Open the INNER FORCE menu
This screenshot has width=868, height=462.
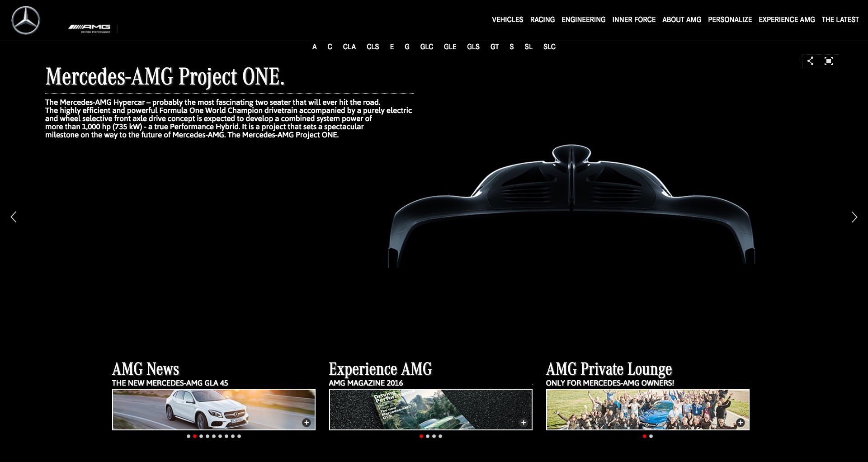click(634, 20)
